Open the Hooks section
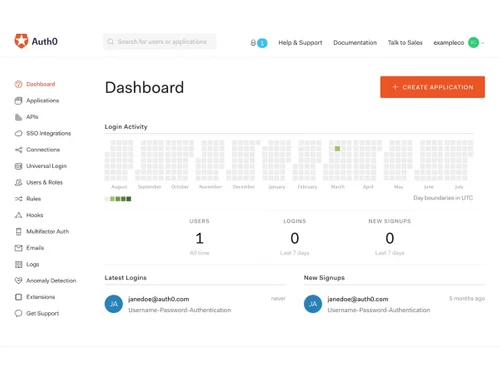Image resolution: width=500 pixels, height=375 pixels. click(x=35, y=215)
